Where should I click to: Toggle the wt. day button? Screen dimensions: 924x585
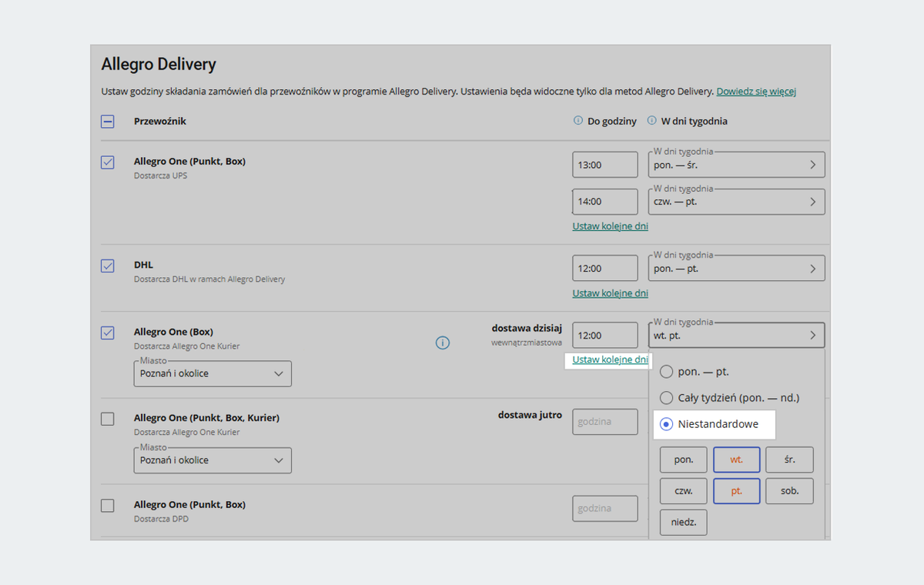coord(737,460)
